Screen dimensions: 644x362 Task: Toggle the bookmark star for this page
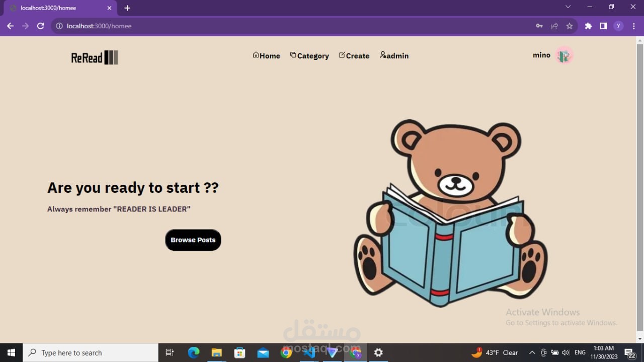[569, 26]
